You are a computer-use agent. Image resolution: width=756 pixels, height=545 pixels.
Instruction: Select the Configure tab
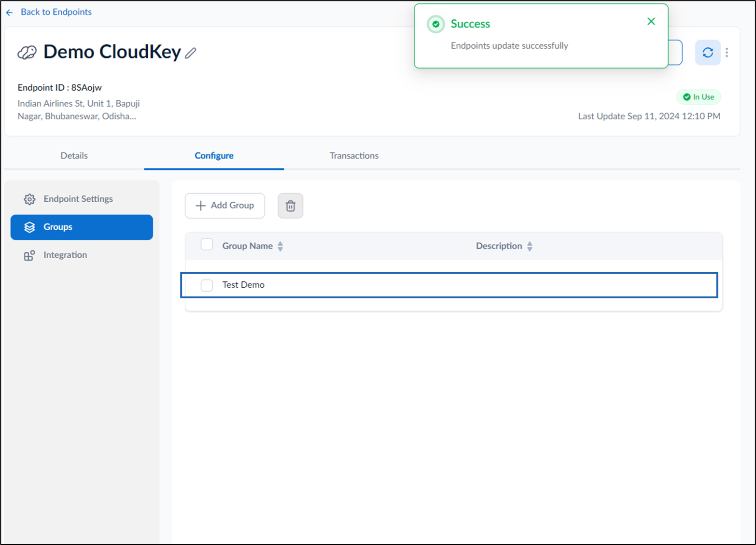(x=214, y=155)
